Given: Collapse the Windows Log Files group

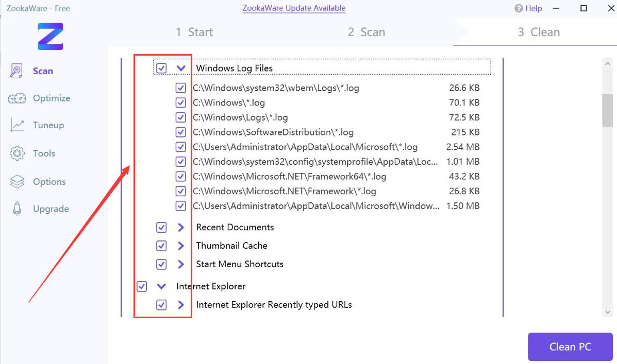Looking at the screenshot, I should pyautogui.click(x=181, y=68).
